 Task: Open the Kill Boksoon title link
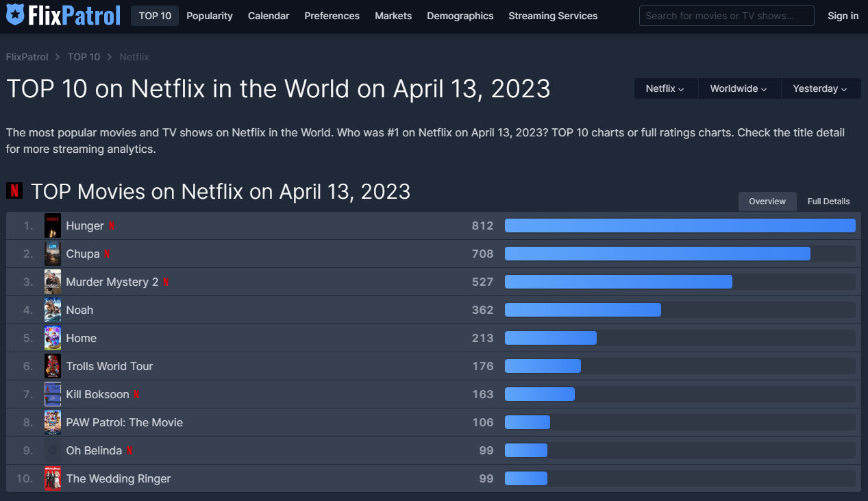click(98, 394)
